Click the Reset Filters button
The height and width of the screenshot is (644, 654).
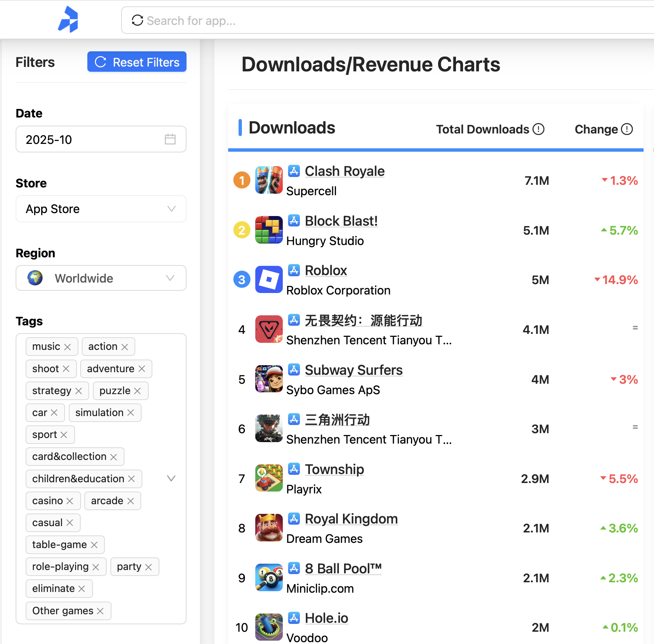[137, 62]
